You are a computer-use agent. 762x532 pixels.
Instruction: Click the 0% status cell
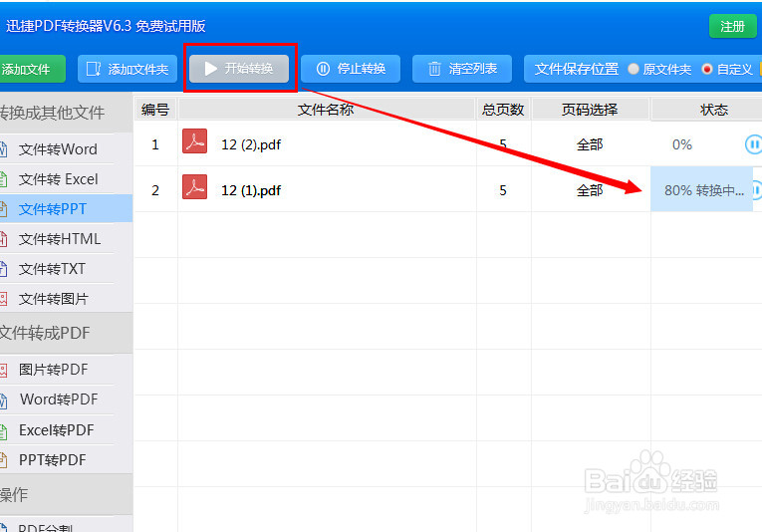point(682,144)
